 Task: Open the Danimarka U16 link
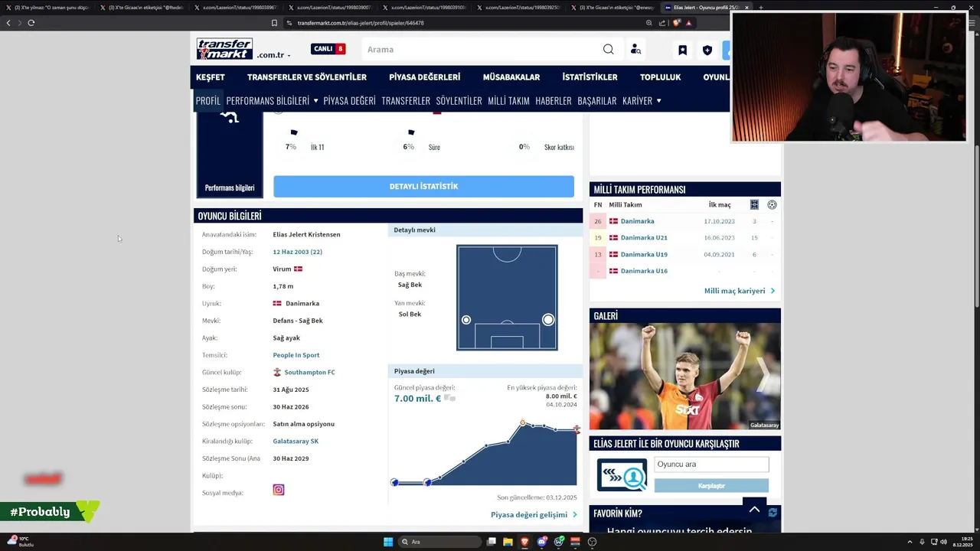(x=644, y=271)
